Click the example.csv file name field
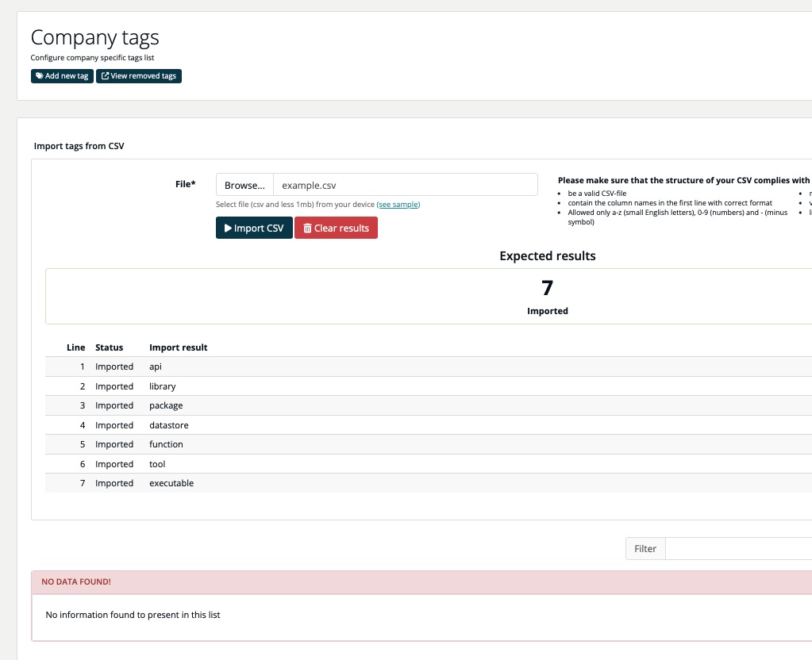 tap(406, 186)
